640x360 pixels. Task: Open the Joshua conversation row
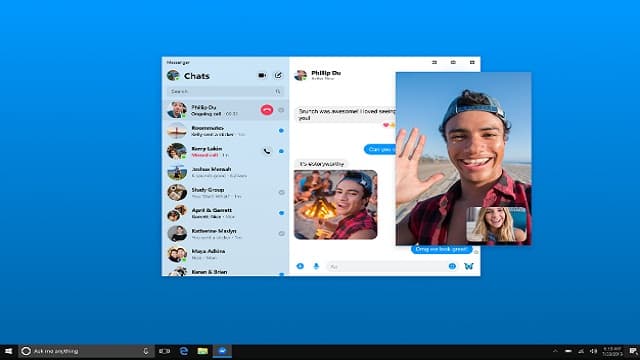click(x=225, y=172)
